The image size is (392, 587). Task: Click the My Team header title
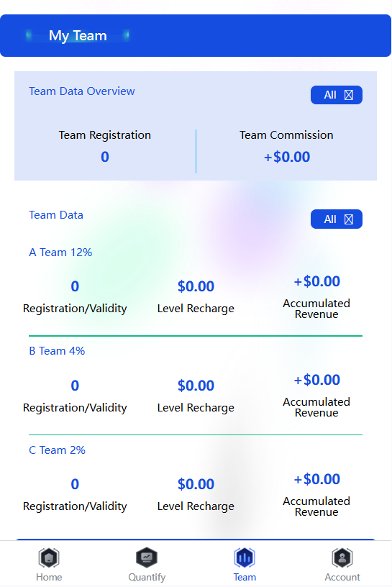pyautogui.click(x=78, y=36)
